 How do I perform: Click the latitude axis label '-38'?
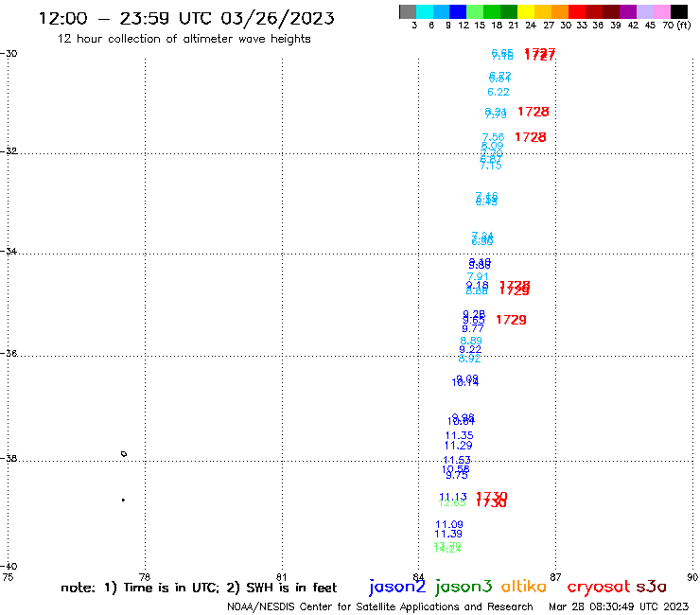[9, 458]
